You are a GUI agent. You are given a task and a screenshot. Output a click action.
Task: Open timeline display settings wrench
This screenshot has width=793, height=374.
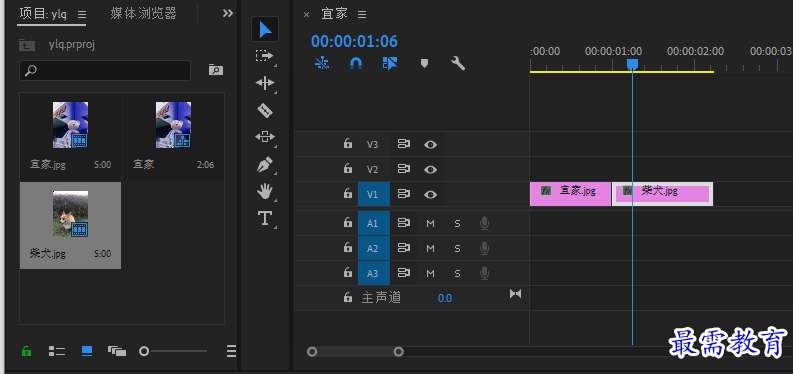(458, 63)
